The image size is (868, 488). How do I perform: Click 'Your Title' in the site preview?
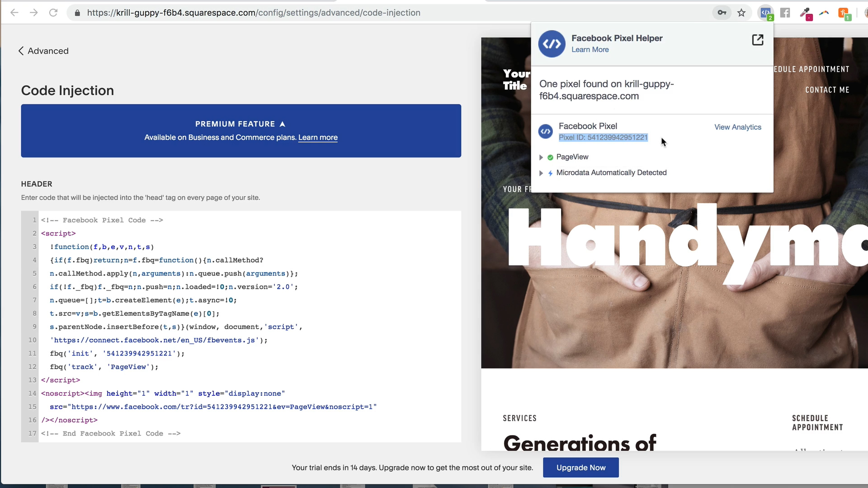coord(516,80)
